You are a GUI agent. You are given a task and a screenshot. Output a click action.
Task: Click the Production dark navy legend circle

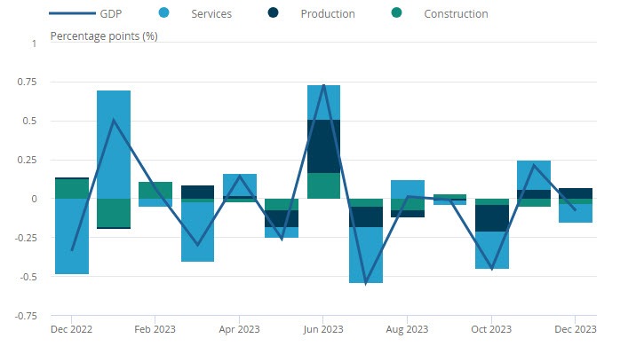point(273,13)
